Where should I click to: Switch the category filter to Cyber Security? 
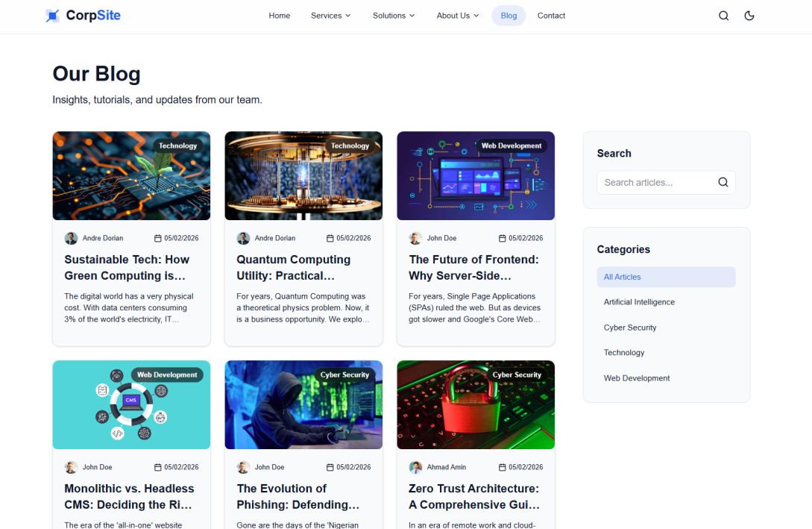coord(629,327)
